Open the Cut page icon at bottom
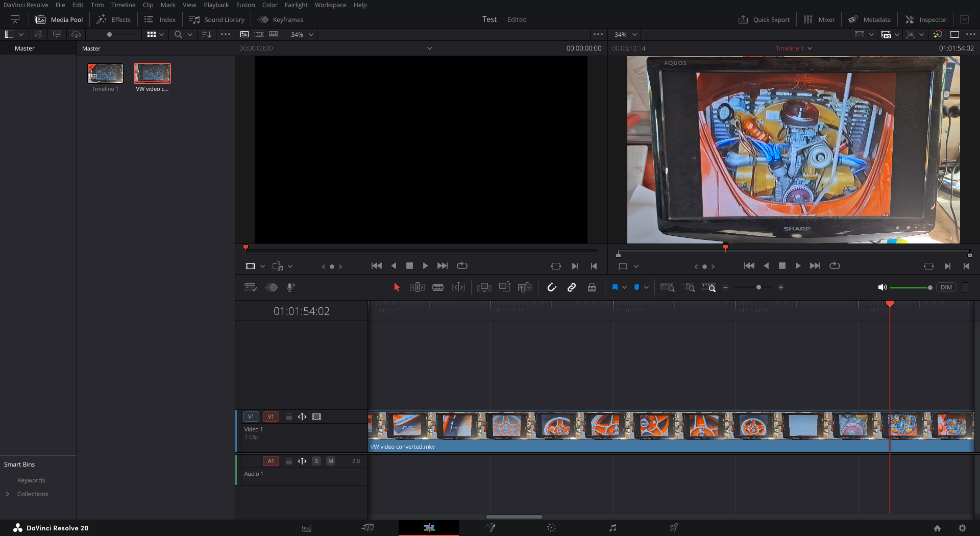Image resolution: width=980 pixels, height=536 pixels. (x=367, y=528)
